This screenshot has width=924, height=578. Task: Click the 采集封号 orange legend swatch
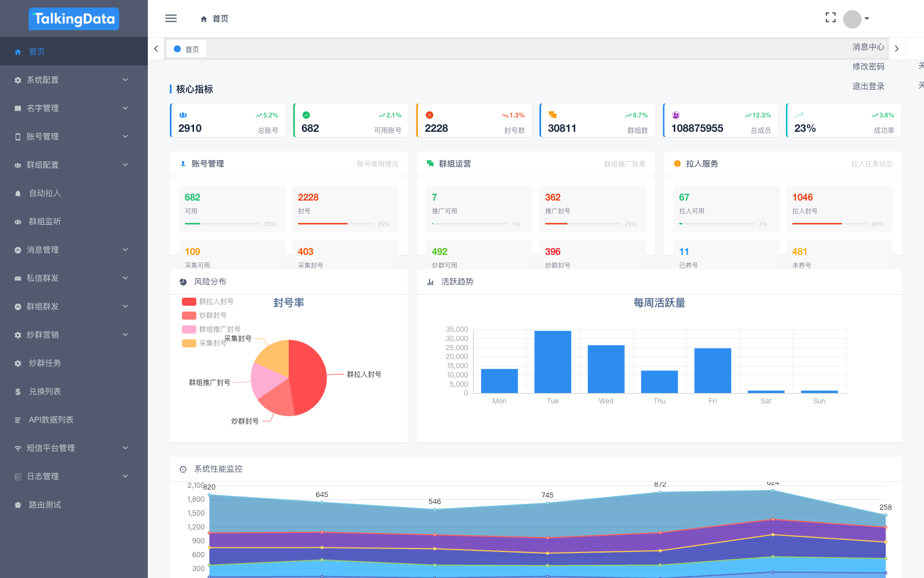(189, 343)
